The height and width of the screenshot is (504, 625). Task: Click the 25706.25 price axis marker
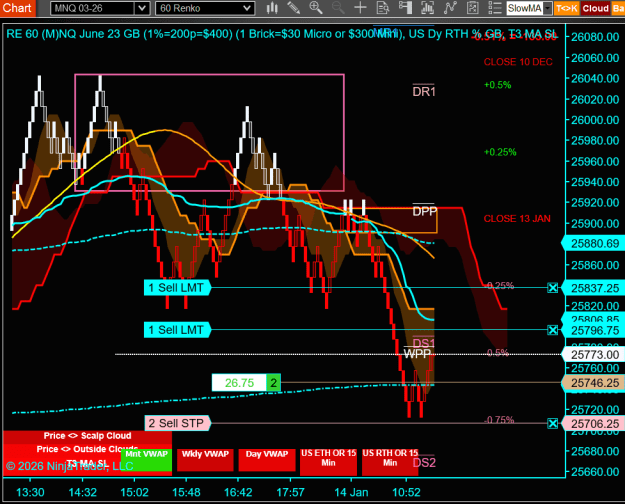coord(593,423)
